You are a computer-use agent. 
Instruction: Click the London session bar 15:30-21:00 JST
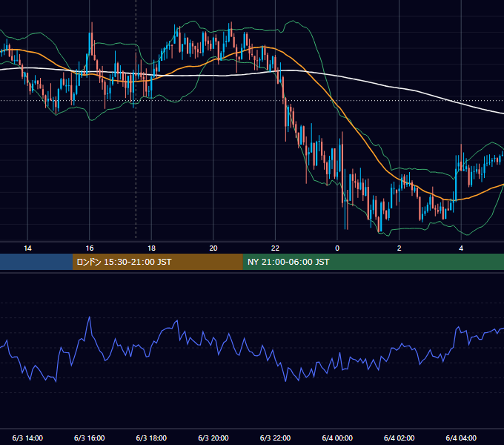click(157, 262)
